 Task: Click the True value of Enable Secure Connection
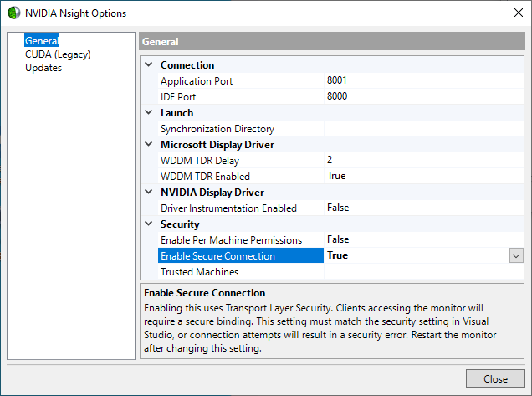(x=338, y=255)
